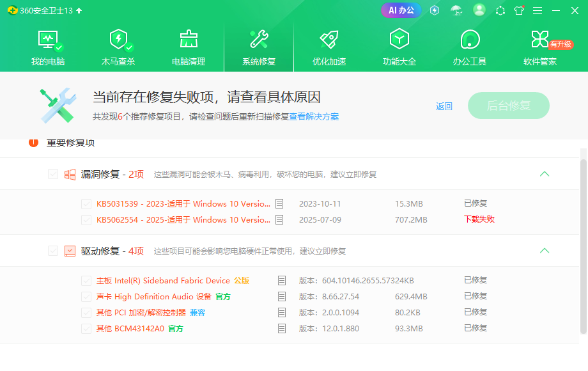Image resolution: width=588 pixels, height=371 pixels.
Task: Toggle checkbox for BCM43142A0 driver
Action: coord(86,329)
